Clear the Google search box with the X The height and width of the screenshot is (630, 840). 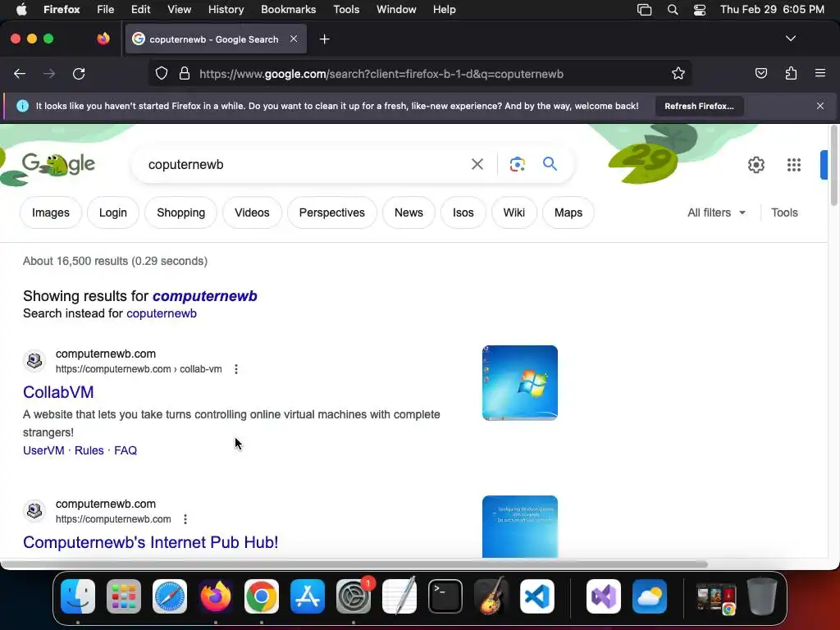click(x=477, y=164)
